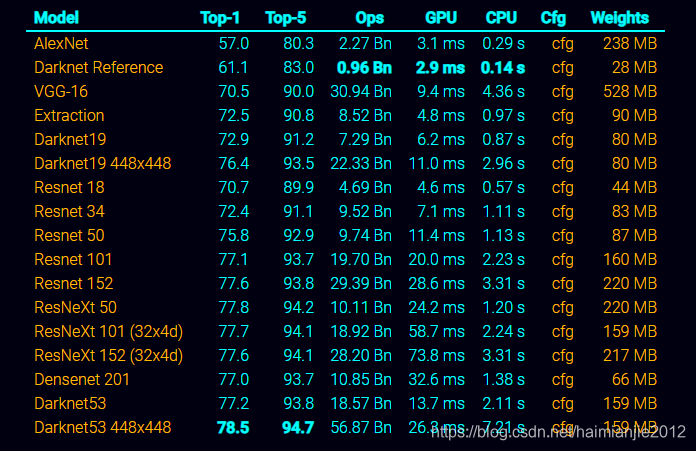The width and height of the screenshot is (696, 451).
Task: Select the CPU column header
Action: coord(501,18)
